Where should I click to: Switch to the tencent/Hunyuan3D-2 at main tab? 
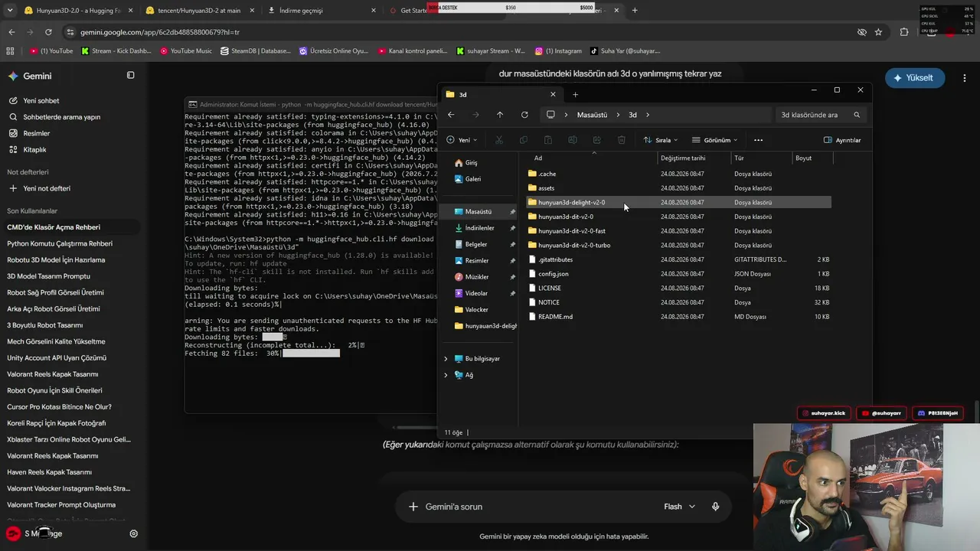pos(202,11)
